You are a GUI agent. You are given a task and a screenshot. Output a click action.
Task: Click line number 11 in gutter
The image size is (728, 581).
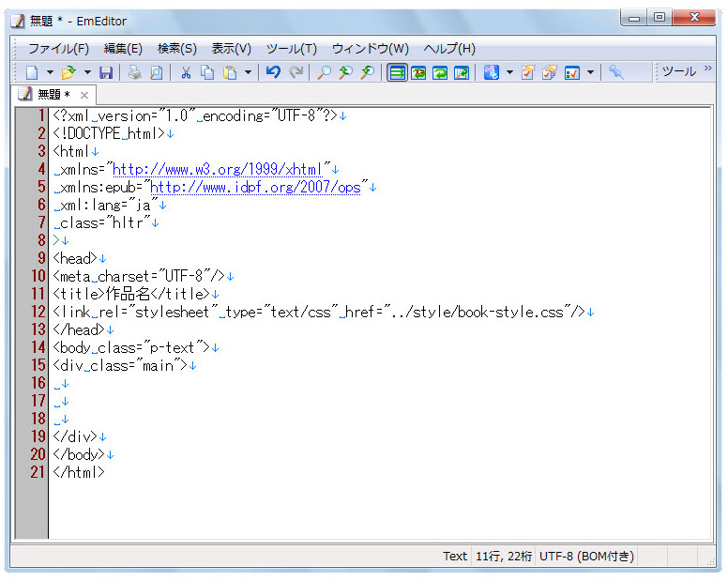pos(38,294)
